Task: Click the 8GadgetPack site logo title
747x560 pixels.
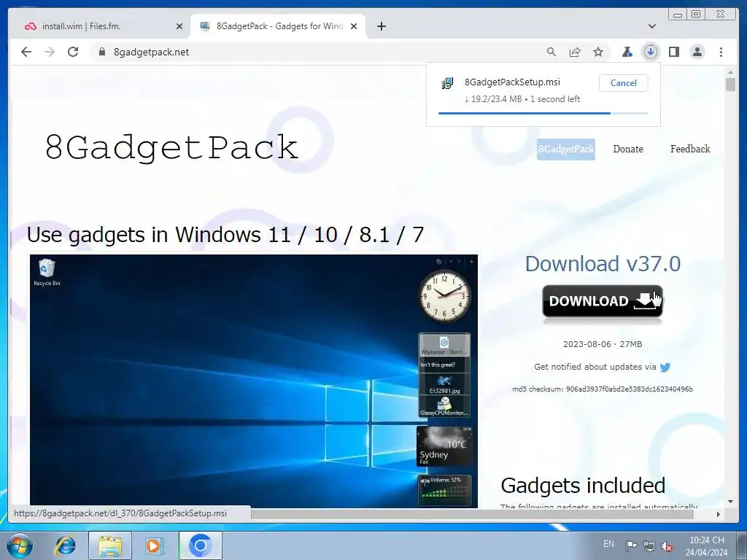Action: tap(171, 147)
